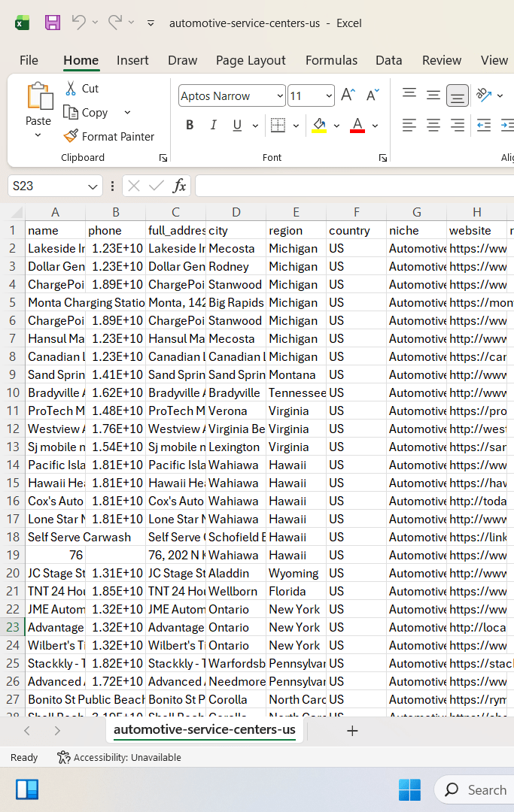Switch to the Data tab
The image size is (514, 812).
(389, 61)
